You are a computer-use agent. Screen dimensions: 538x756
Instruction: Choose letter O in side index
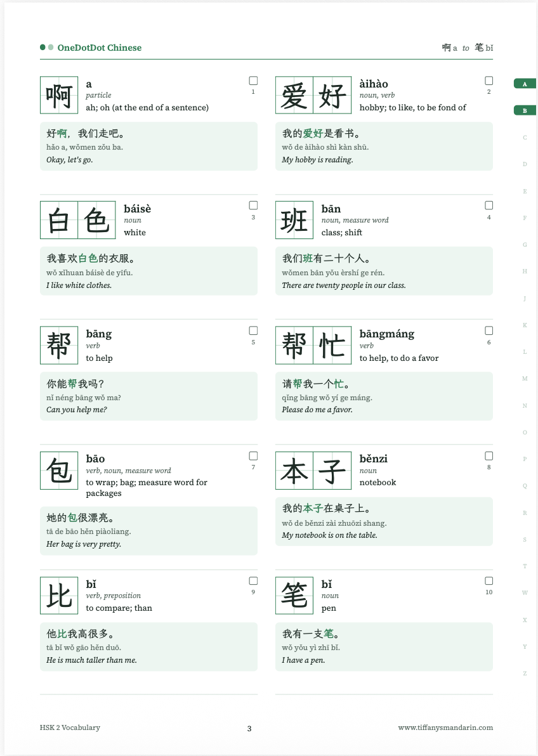tap(525, 433)
